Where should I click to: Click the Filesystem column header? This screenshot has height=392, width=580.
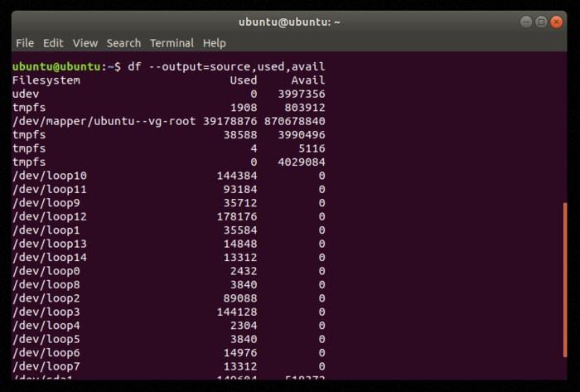click(x=46, y=80)
